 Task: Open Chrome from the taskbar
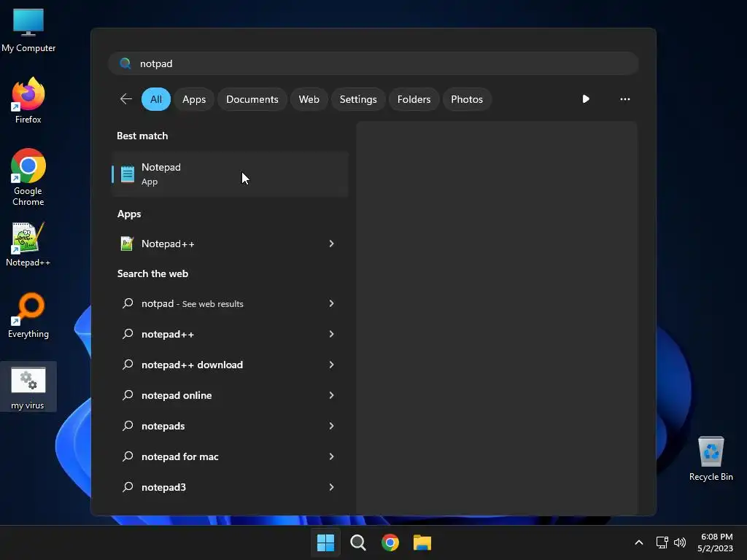[390, 542]
